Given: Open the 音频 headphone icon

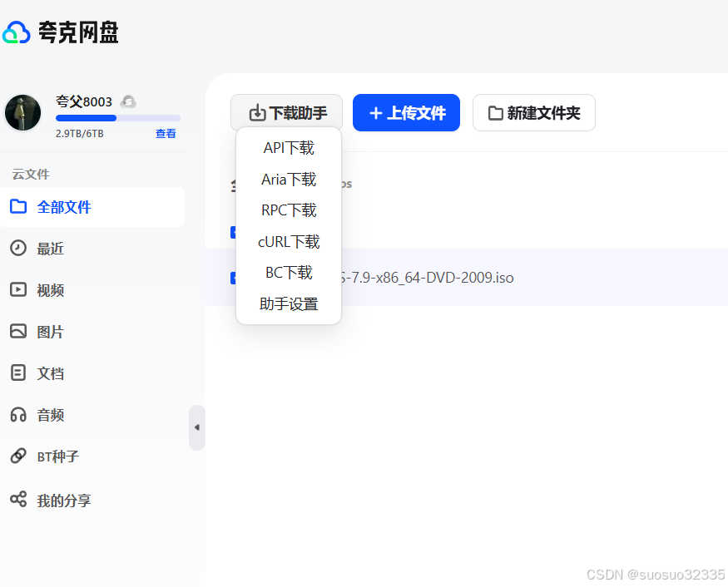Looking at the screenshot, I should 18,414.
